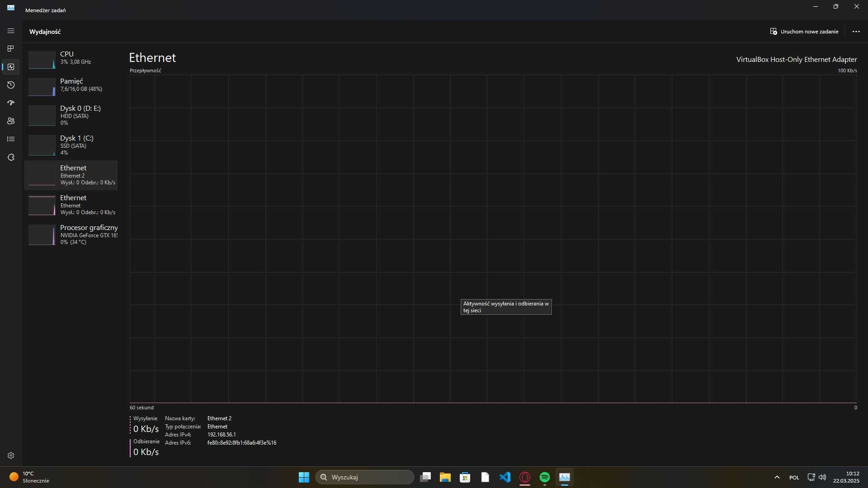868x488 pixels.
Task: Open Startup apps page icon
Action: (x=11, y=103)
